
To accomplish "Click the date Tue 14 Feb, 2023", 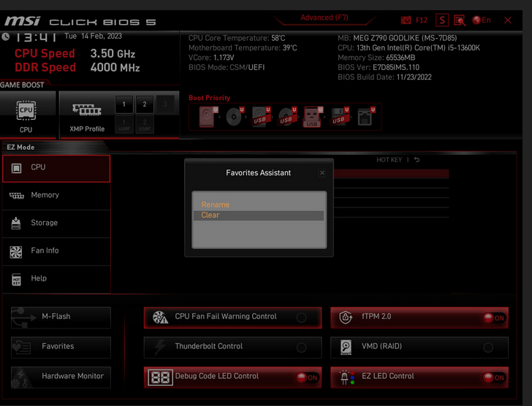I will [x=93, y=37].
